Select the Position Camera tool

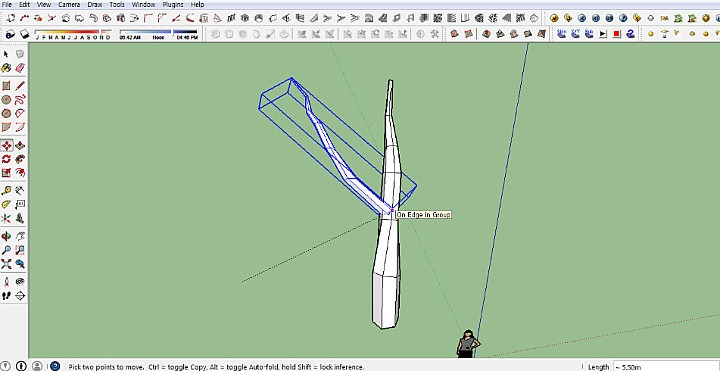[6, 282]
